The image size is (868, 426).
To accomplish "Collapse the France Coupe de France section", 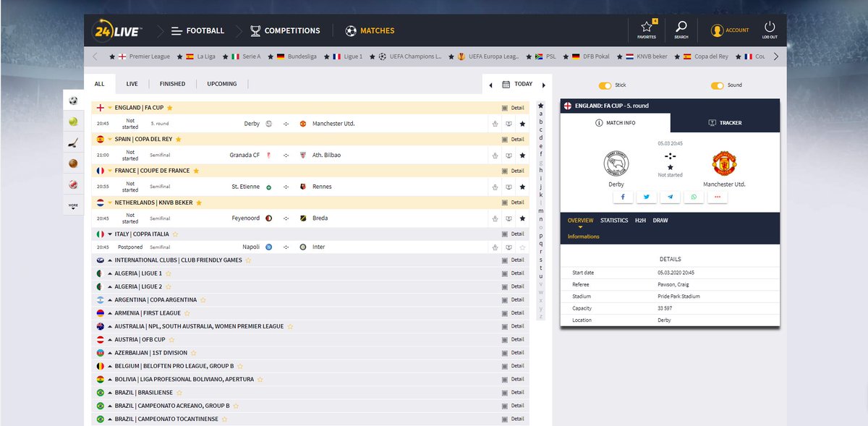I will tap(110, 171).
